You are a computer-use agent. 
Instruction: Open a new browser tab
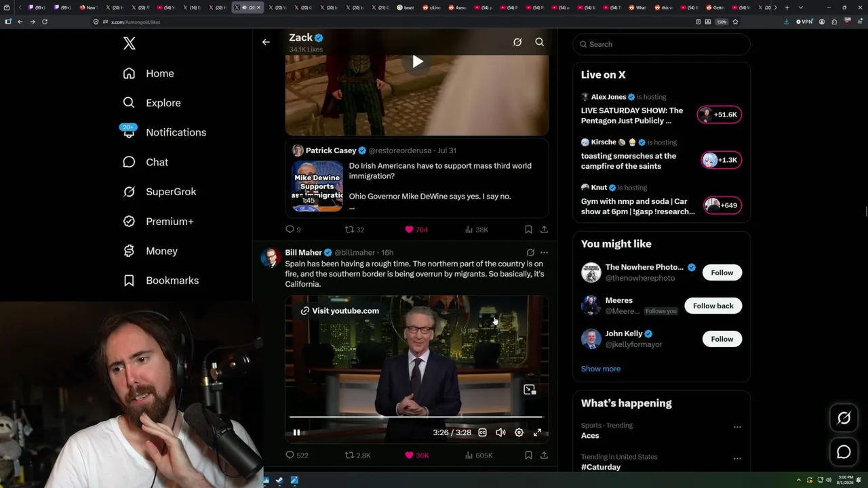point(787,7)
